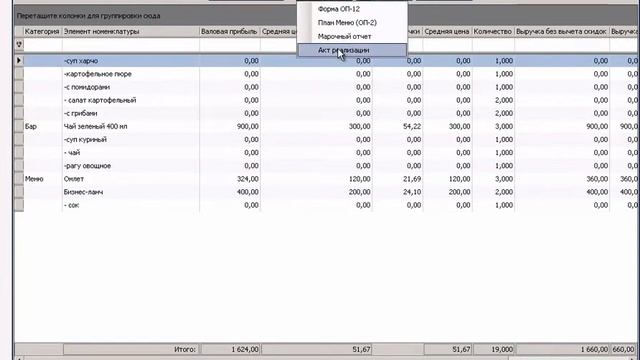Viewport: 640px width, 360px height.
Task: Select the '-суп харчо' row name
Action: [x=81, y=61]
